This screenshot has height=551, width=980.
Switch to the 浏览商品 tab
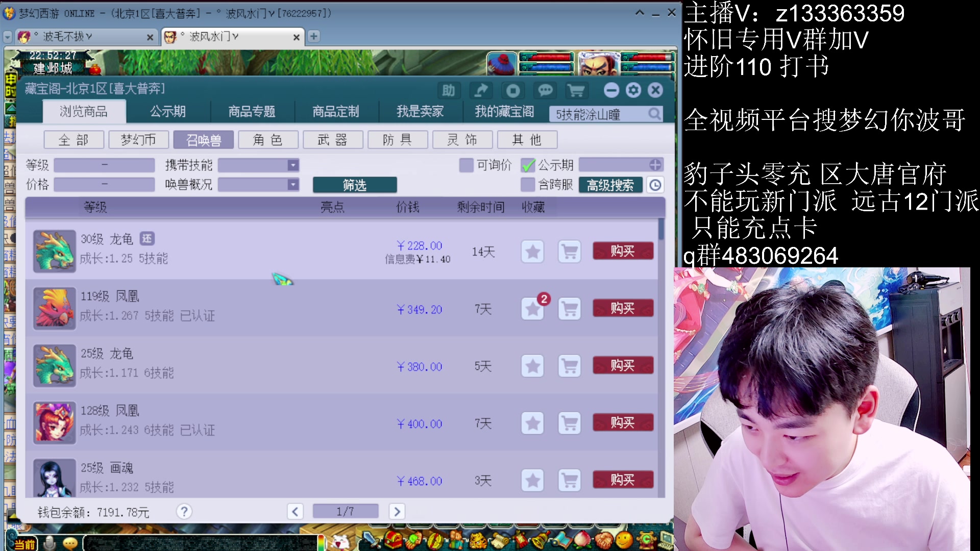[x=84, y=112]
